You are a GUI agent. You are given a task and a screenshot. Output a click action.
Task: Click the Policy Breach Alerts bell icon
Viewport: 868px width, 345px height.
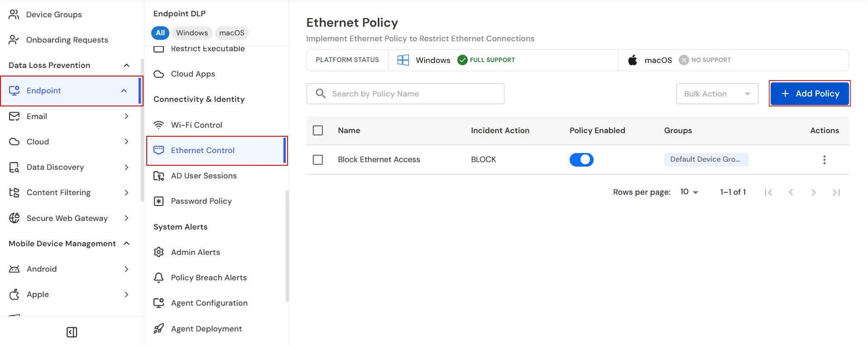[x=158, y=278]
